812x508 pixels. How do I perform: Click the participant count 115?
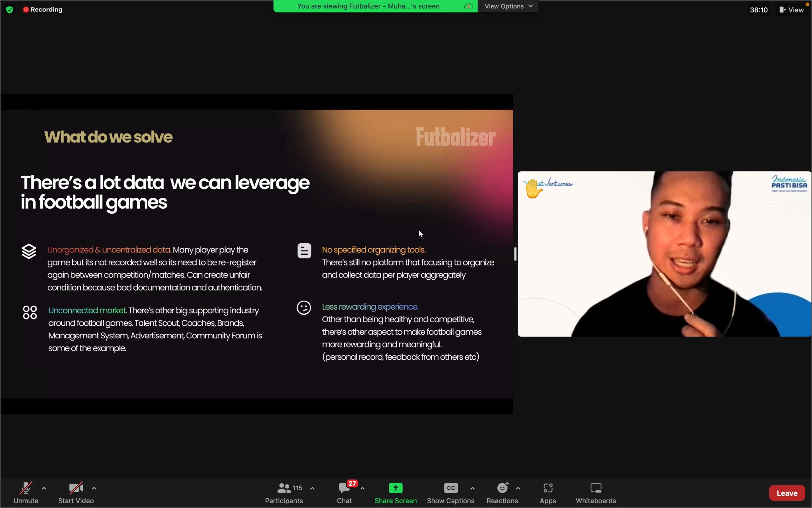298,488
